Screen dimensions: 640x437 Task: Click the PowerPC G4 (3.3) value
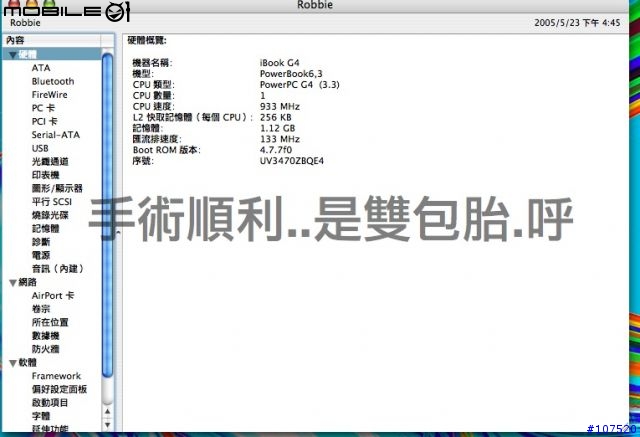coord(300,85)
